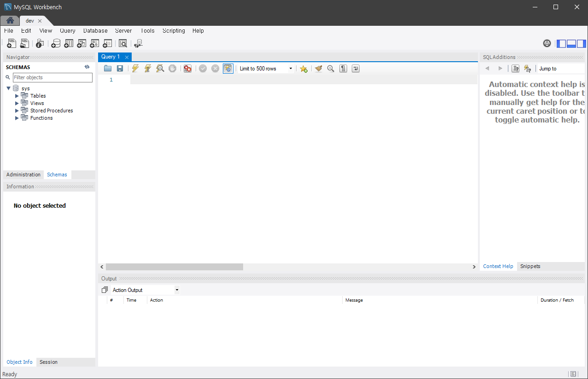This screenshot has width=588, height=379.
Task: Close the Query 1 tab
Action: click(127, 57)
